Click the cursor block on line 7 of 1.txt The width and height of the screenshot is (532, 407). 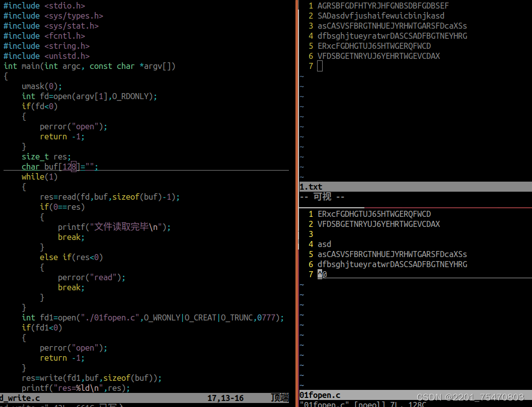[320, 66]
